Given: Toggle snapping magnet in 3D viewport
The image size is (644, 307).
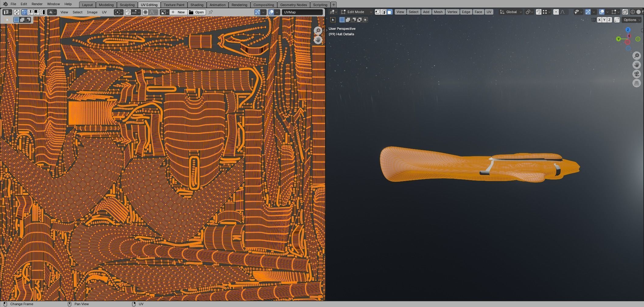Looking at the screenshot, I should 539,12.
